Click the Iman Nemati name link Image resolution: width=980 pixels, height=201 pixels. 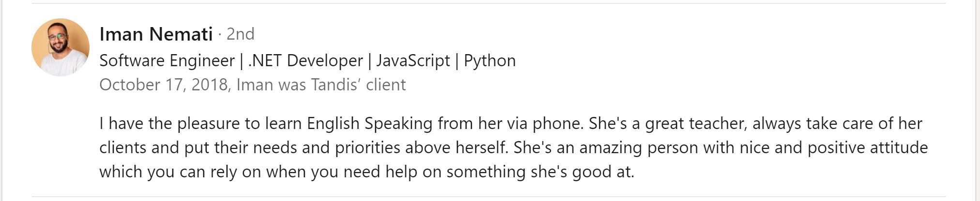[x=156, y=34]
